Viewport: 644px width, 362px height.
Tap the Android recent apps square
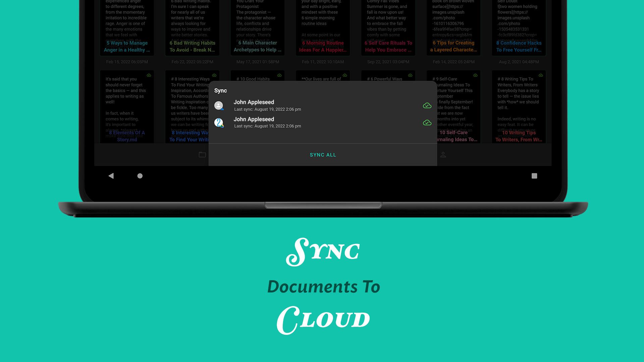534,176
